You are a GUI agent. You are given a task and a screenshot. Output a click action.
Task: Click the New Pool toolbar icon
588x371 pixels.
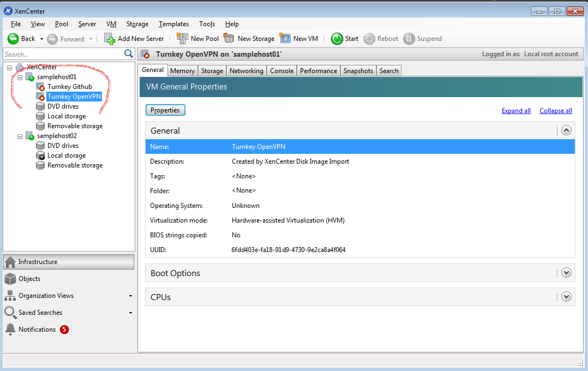[x=182, y=39]
